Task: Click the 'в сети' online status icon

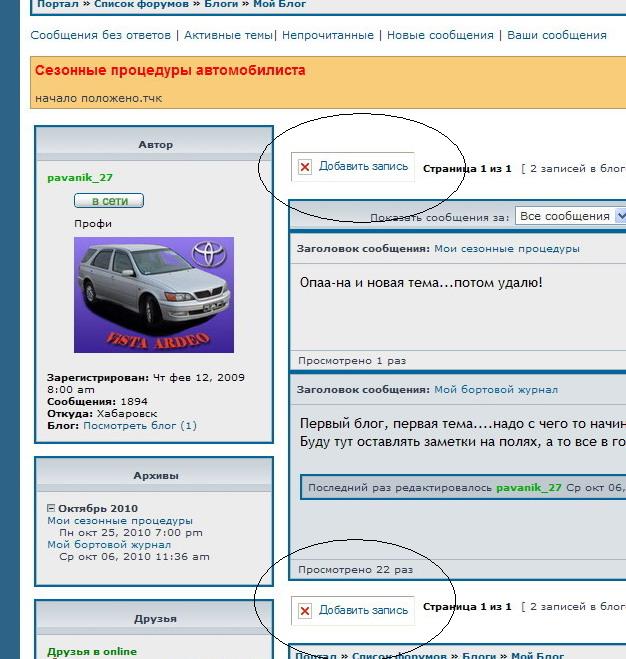Action: (109, 201)
